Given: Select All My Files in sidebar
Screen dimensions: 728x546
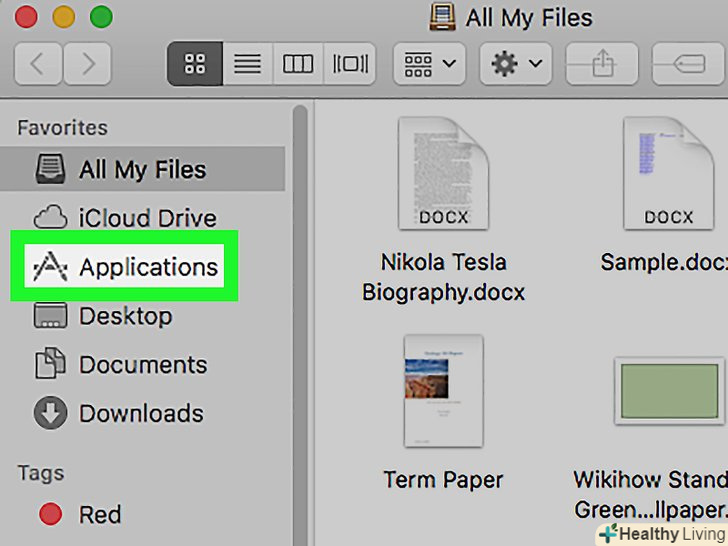Looking at the screenshot, I should (x=142, y=170).
